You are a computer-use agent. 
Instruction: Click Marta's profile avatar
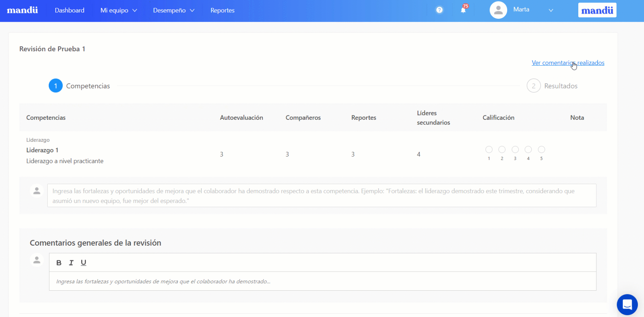pyautogui.click(x=498, y=10)
